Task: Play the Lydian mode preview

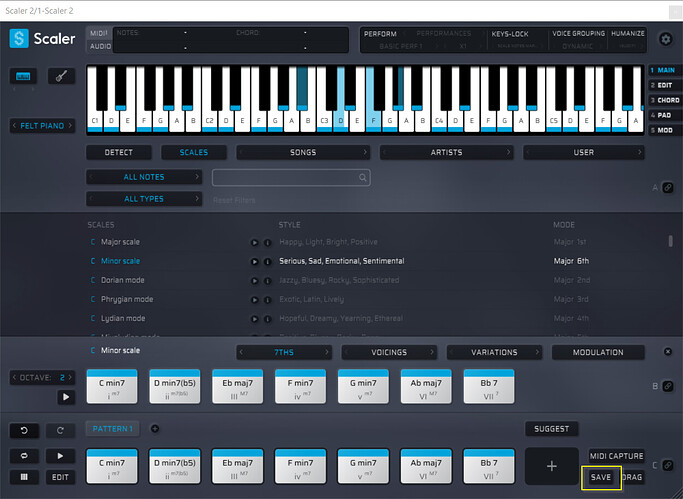Action: (x=254, y=319)
